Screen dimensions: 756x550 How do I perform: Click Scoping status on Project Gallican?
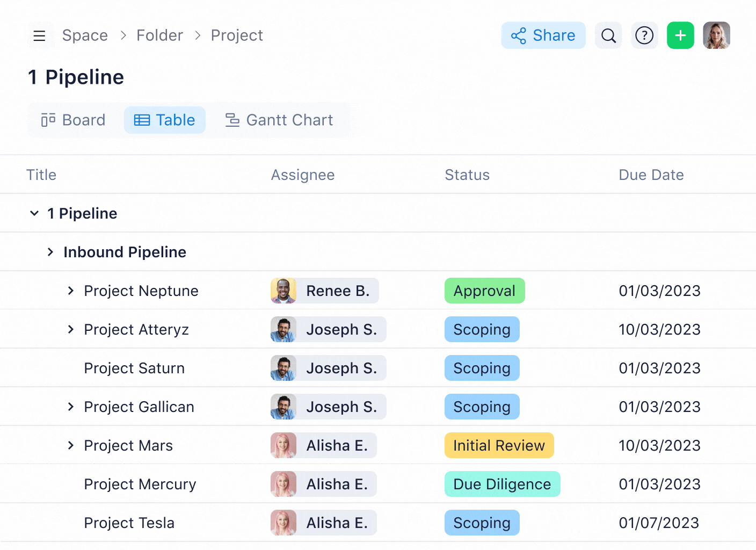coord(482,407)
